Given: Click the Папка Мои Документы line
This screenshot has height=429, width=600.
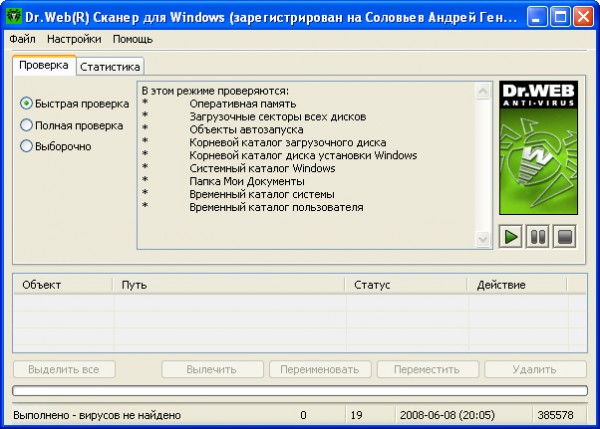Looking at the screenshot, I should point(247,181).
